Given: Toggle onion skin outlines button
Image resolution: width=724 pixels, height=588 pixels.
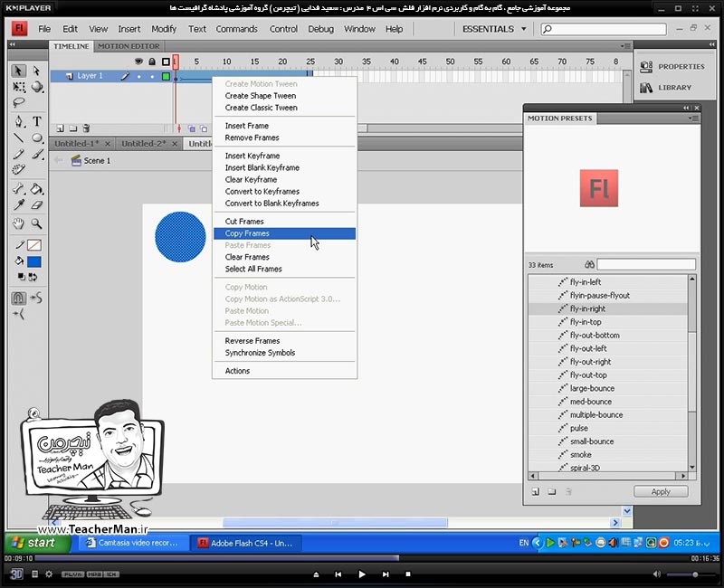Looking at the screenshot, I should pos(205,128).
